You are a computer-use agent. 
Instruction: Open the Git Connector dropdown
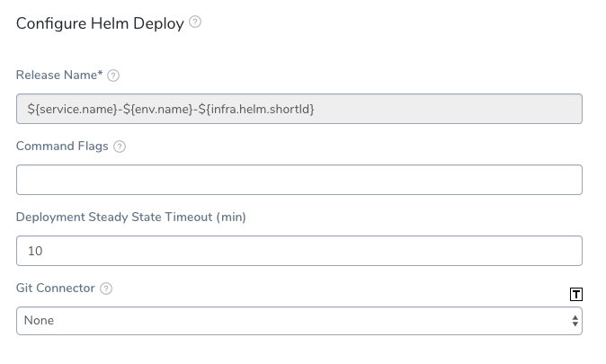pyautogui.click(x=299, y=321)
